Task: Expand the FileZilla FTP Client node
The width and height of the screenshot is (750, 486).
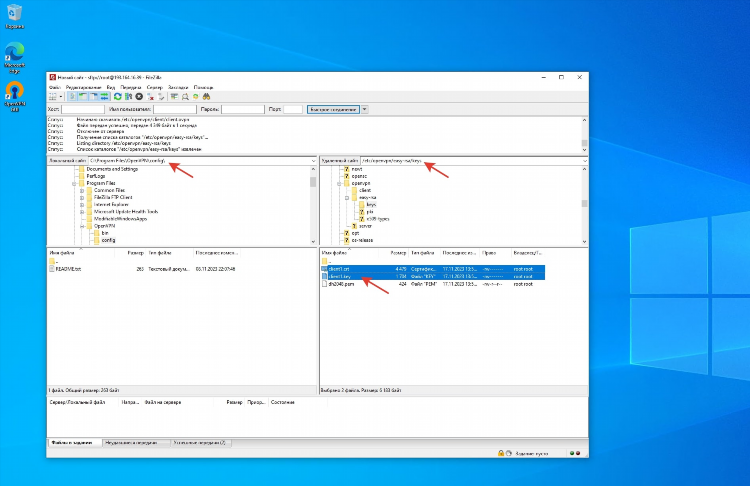Action: click(82, 198)
